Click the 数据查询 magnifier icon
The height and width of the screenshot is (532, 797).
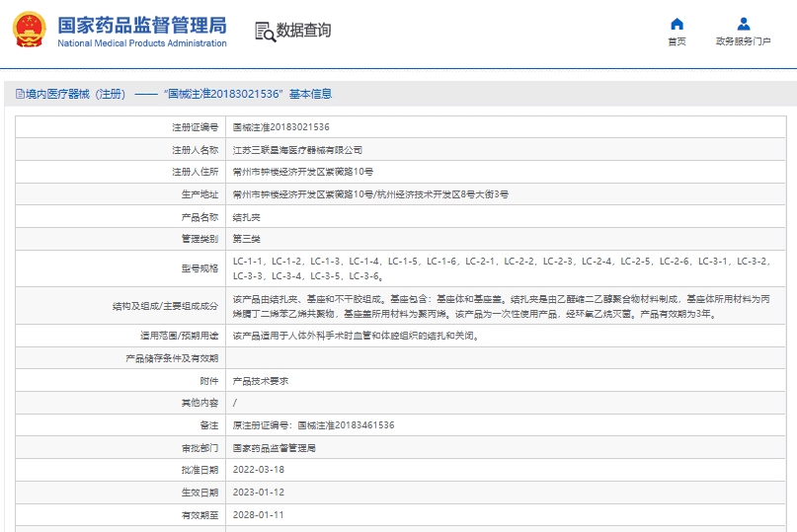click(264, 31)
